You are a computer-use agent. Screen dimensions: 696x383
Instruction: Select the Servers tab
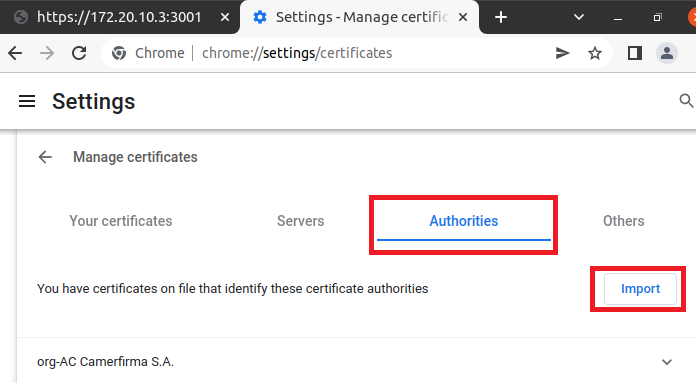(x=301, y=221)
